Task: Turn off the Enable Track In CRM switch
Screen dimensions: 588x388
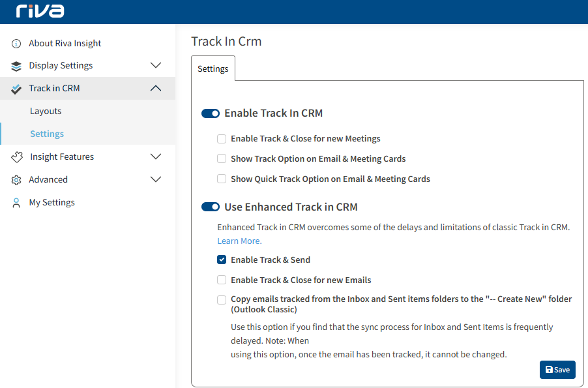Action: coord(211,113)
